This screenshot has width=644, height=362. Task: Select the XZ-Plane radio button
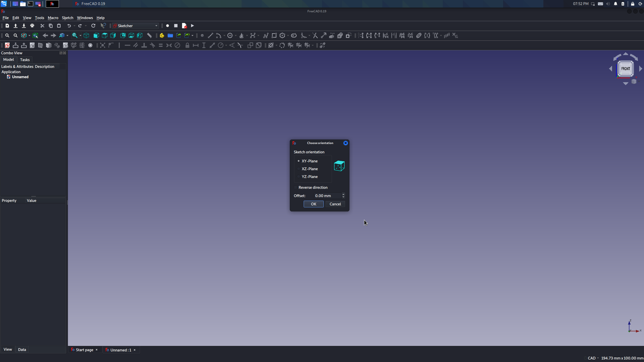[x=299, y=169]
